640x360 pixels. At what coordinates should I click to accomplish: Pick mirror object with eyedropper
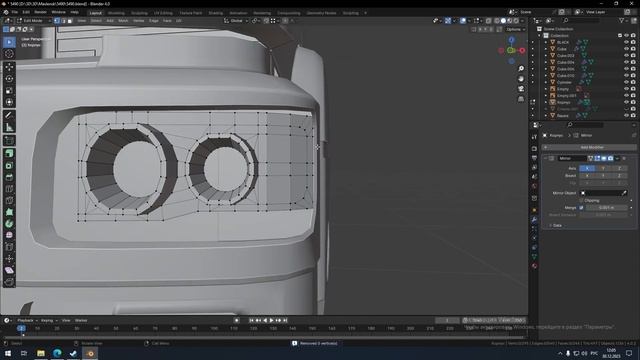pyautogui.click(x=624, y=193)
